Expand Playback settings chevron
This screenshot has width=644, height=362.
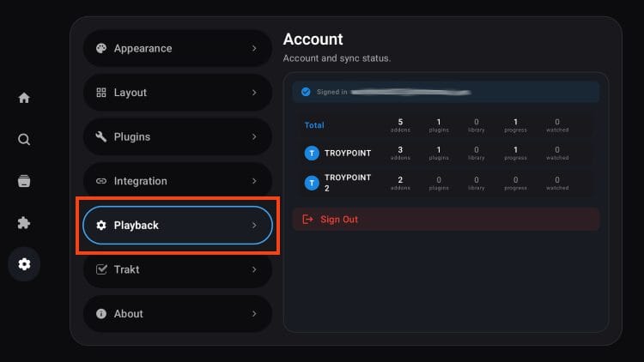point(254,226)
